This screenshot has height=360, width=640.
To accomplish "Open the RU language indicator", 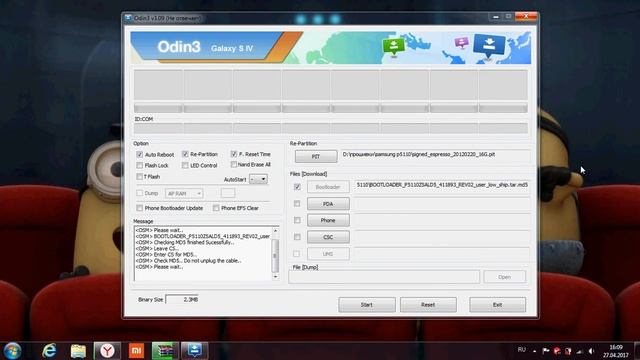I will pos(522,350).
